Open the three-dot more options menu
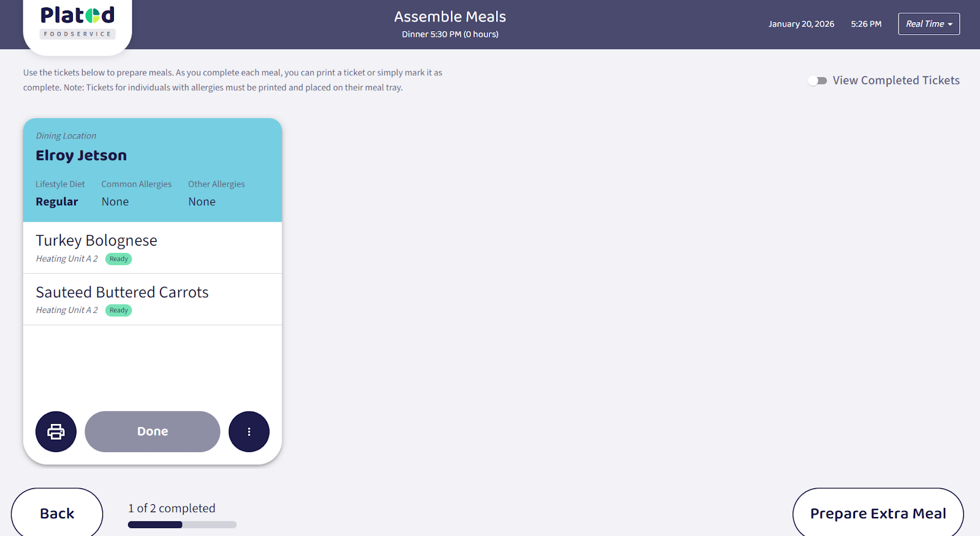 [x=249, y=431]
